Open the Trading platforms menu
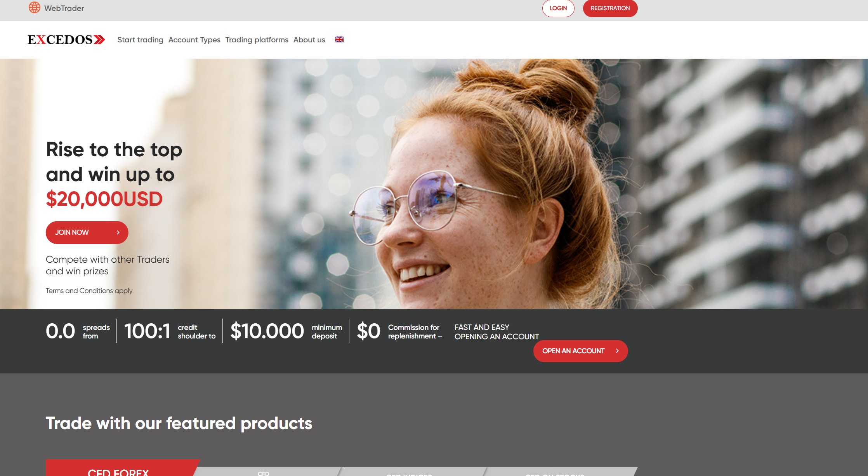This screenshot has width=868, height=476. [x=257, y=40]
